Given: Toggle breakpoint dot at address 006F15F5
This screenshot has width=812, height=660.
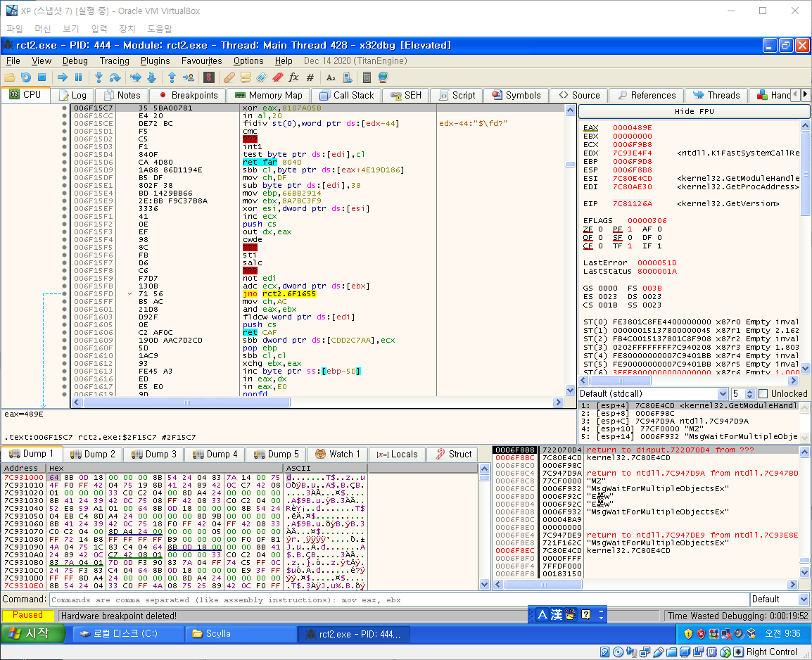Looking at the screenshot, I should (64, 248).
